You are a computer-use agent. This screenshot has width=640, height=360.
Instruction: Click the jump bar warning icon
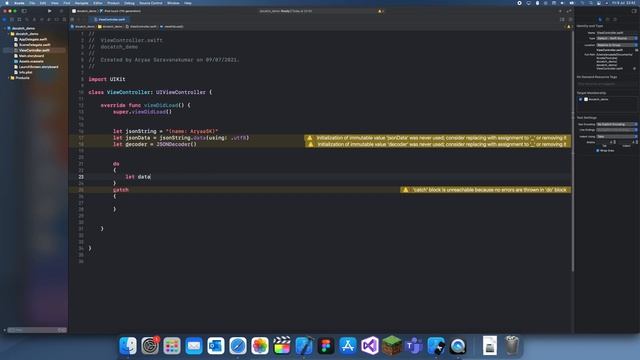(x=569, y=27)
